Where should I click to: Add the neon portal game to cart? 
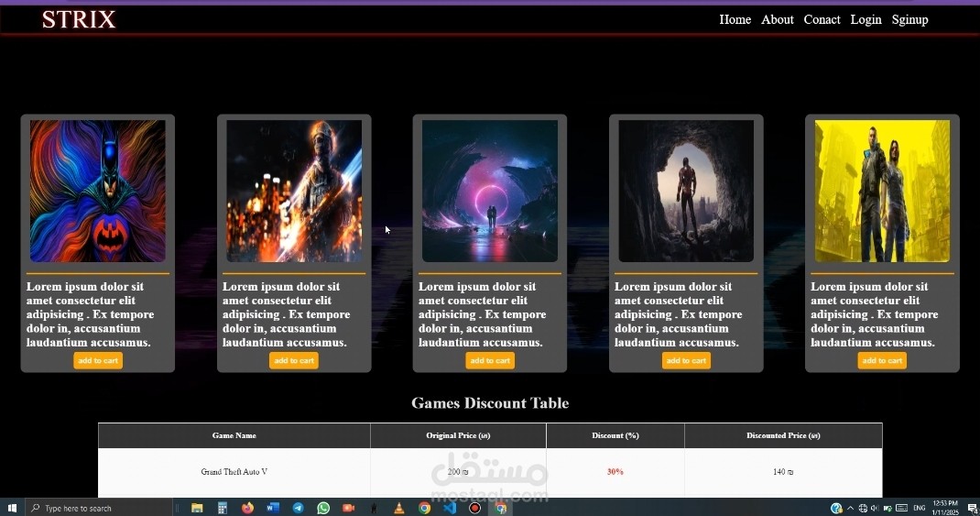coord(490,360)
